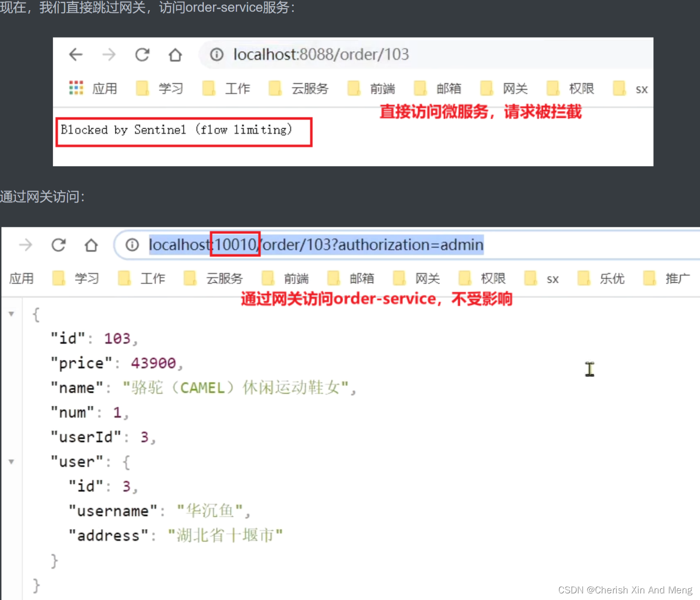Collapse the "user" JSON object
The width and height of the screenshot is (700, 600).
(11, 462)
